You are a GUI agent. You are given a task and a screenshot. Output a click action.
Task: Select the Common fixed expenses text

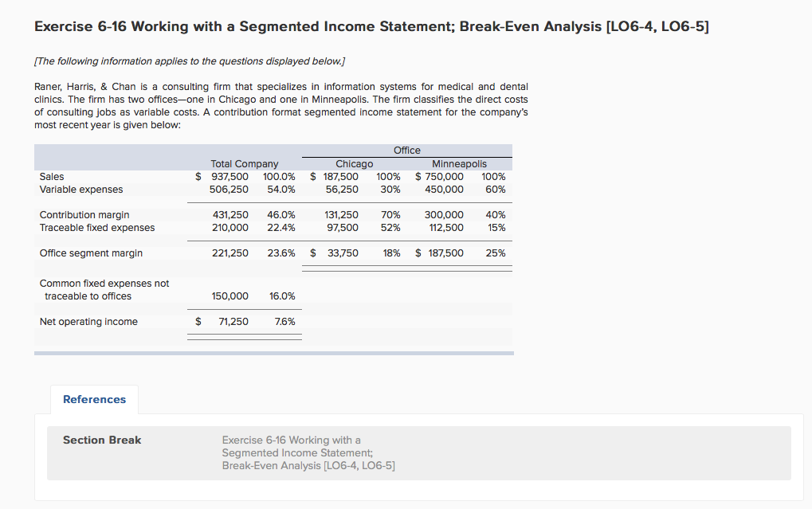pos(104,283)
